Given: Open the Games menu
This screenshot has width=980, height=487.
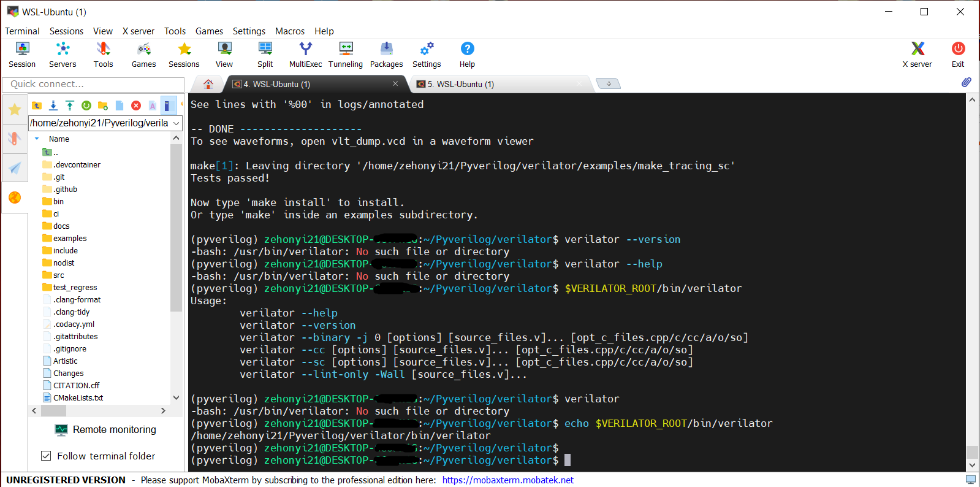Looking at the screenshot, I should [209, 31].
